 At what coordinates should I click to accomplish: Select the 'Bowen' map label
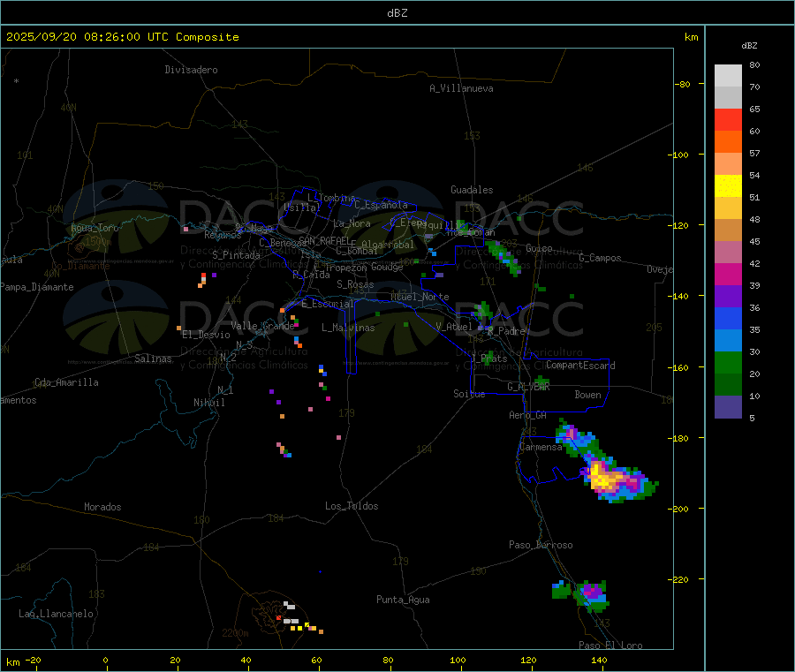588,394
